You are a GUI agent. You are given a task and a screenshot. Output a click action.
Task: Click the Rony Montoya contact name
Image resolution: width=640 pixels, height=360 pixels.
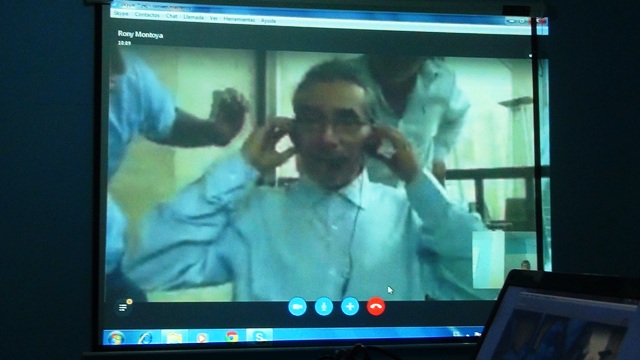point(140,35)
